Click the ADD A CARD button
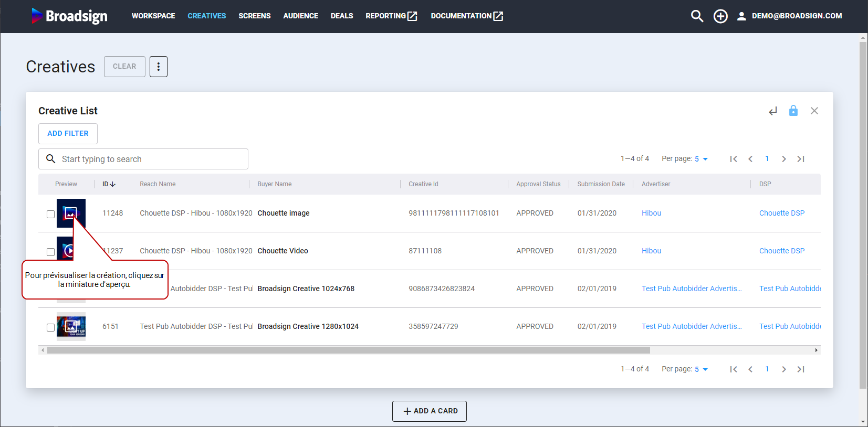This screenshot has width=868, height=427. [429, 411]
